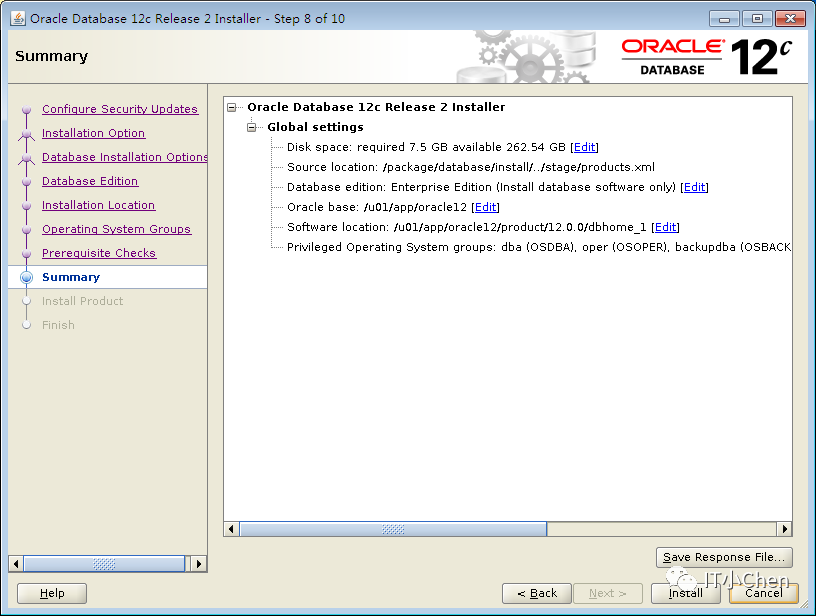Jump to Database Edition step

[x=90, y=181]
